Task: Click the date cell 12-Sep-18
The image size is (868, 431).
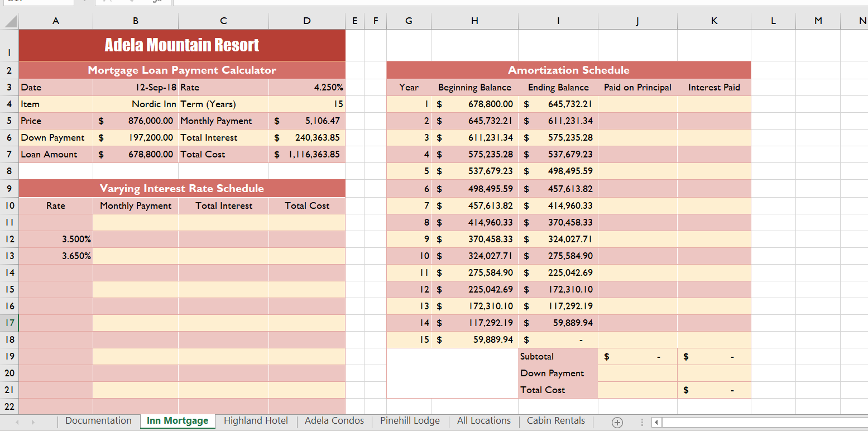Action: tap(136, 88)
